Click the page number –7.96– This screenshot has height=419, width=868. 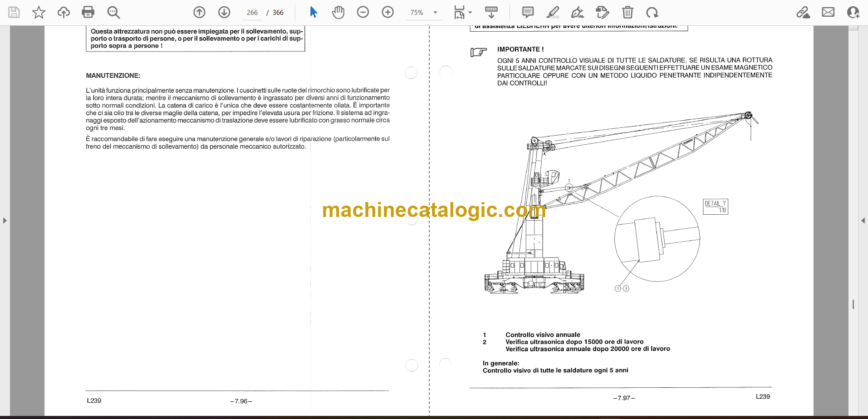pyautogui.click(x=241, y=401)
